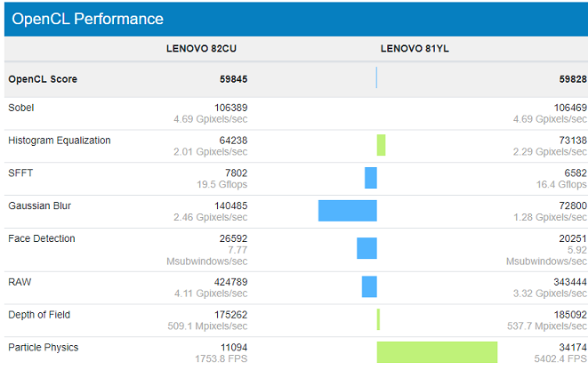Click the SFFT score 7802

tap(236, 173)
